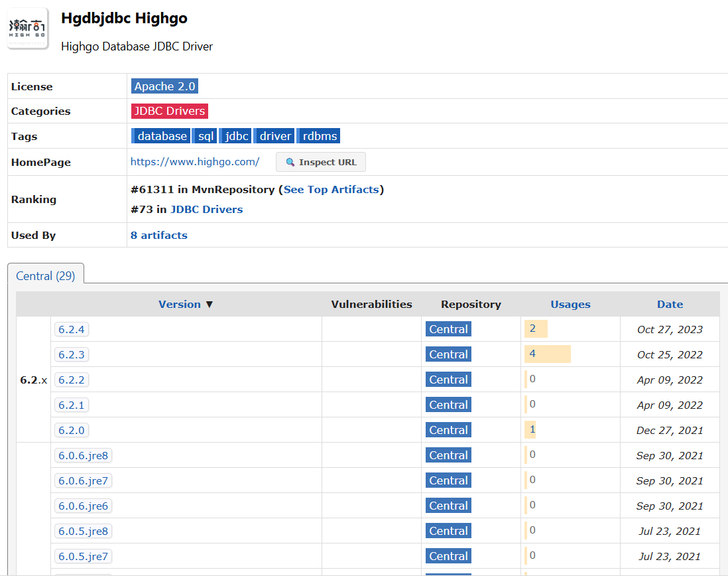Open the 8 artifacts link
The width and height of the screenshot is (728, 576).
click(x=158, y=236)
